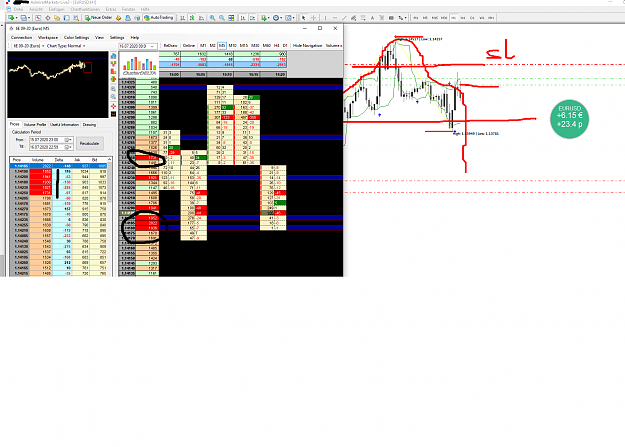Select the text label A tool
The width and height of the screenshot is (625, 447).
pos(372,18)
